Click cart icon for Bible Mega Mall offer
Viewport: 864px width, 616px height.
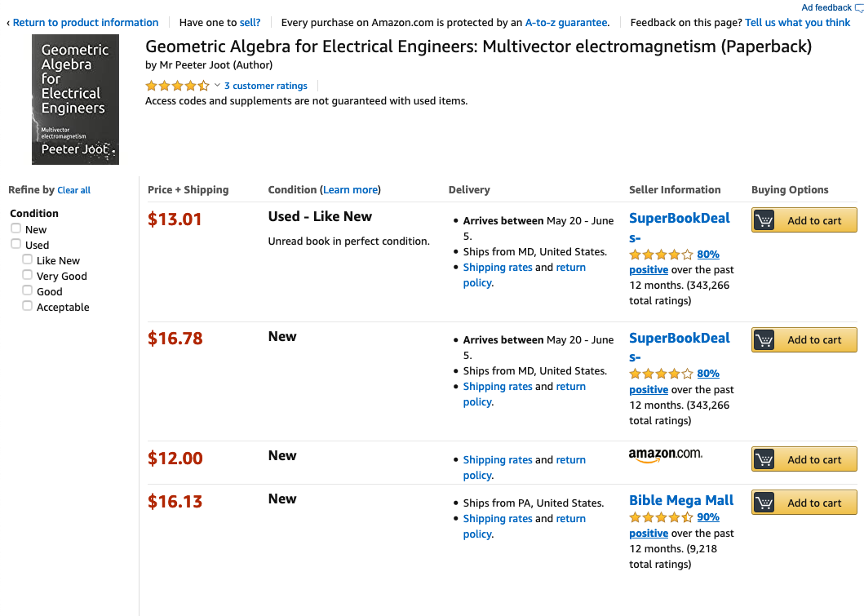pyautogui.click(x=764, y=503)
